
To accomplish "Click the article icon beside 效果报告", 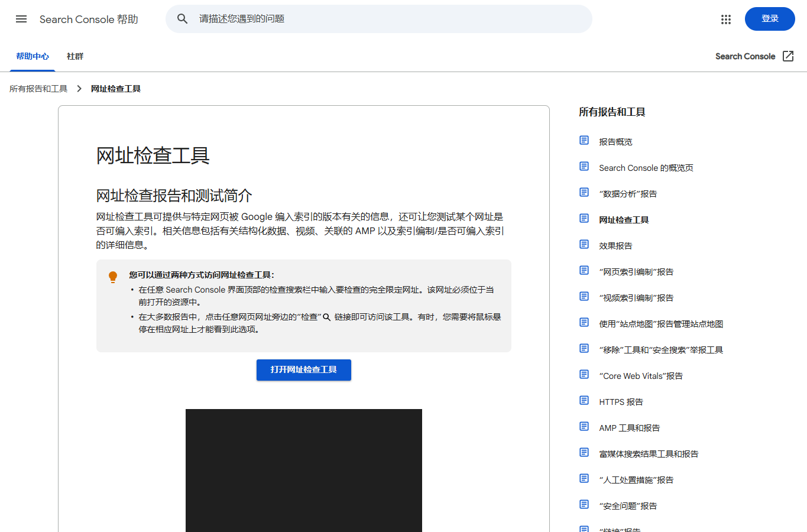I will [x=584, y=244].
